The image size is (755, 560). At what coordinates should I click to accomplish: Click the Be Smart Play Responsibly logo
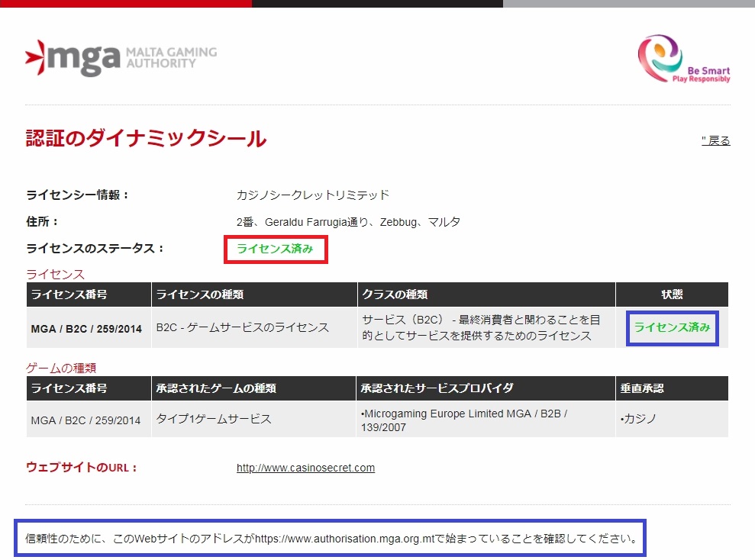684,59
